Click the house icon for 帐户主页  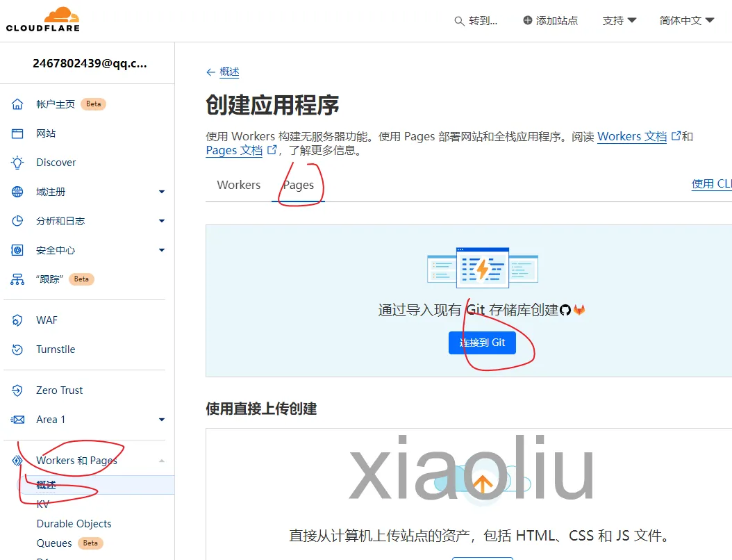tap(17, 104)
